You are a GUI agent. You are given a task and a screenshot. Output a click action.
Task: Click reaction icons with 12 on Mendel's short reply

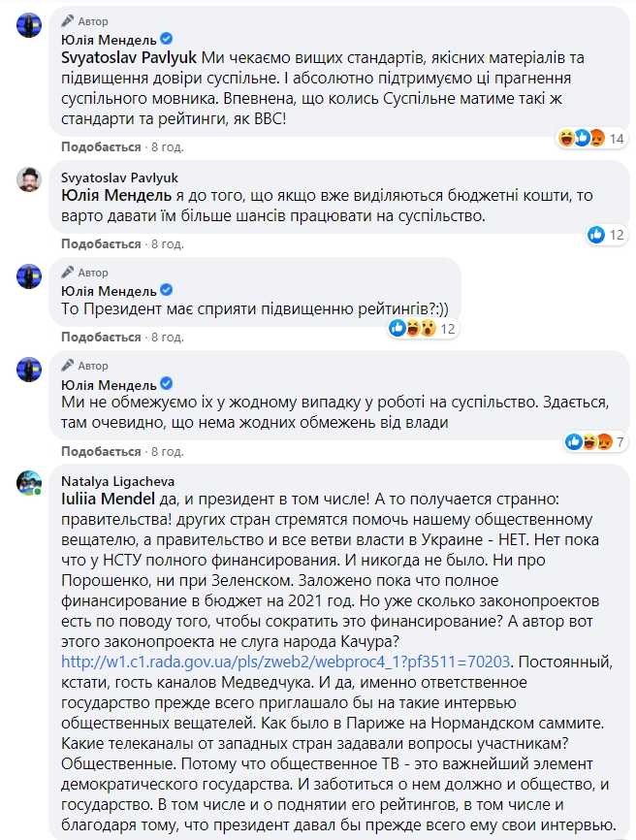(x=423, y=329)
